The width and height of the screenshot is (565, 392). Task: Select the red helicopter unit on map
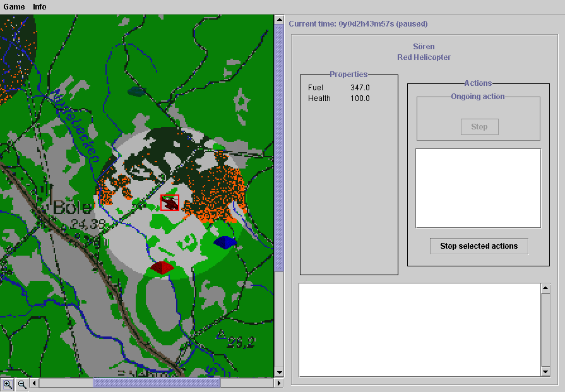170,203
